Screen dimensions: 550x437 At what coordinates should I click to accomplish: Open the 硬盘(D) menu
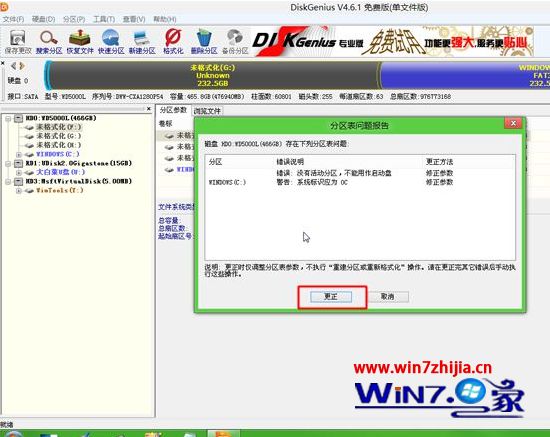tap(43, 19)
